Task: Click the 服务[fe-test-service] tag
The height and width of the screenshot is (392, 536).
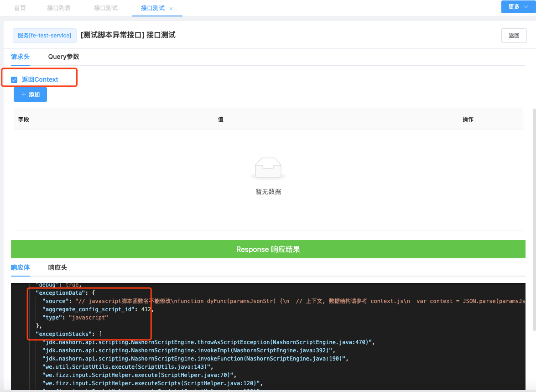Action: pos(44,36)
